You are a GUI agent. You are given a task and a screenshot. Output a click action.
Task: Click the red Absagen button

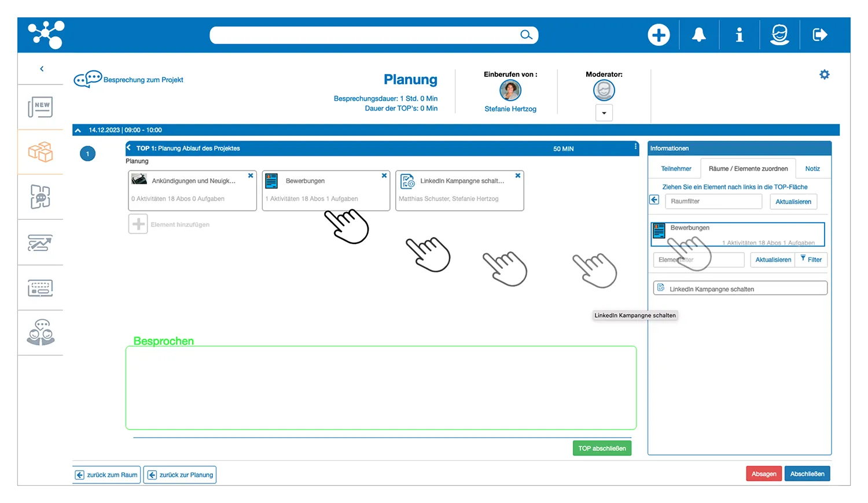764,474
